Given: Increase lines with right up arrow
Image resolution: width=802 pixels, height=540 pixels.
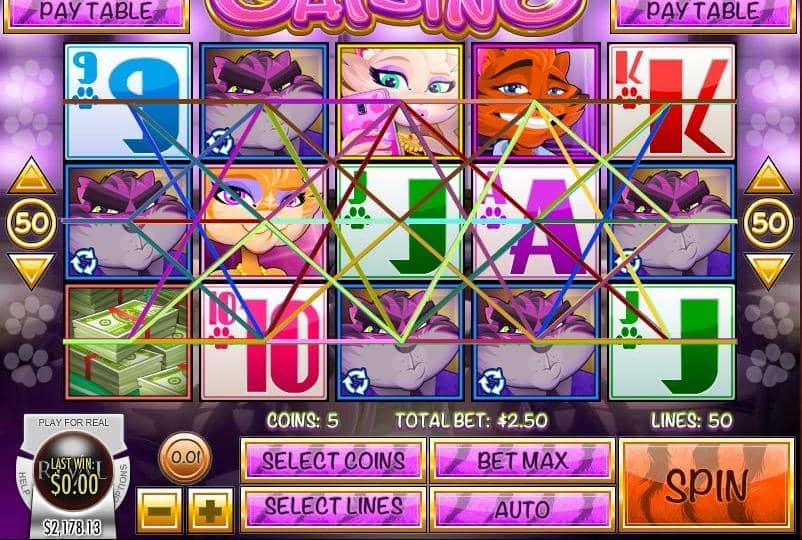Looking at the screenshot, I should click(768, 175).
